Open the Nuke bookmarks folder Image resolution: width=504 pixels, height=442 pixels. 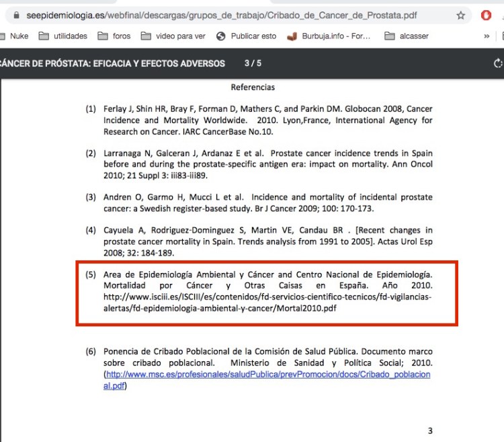pyautogui.click(x=13, y=36)
